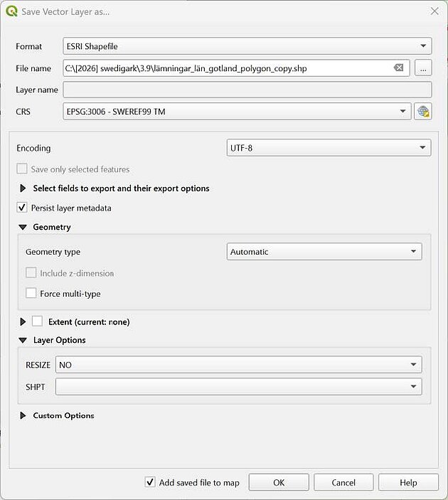Open the file browse ellipsis button
This screenshot has width=448, height=500.
pyautogui.click(x=423, y=68)
